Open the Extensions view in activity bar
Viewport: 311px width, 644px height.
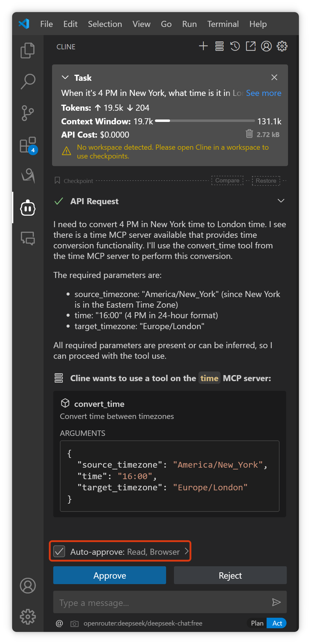pos(28,145)
